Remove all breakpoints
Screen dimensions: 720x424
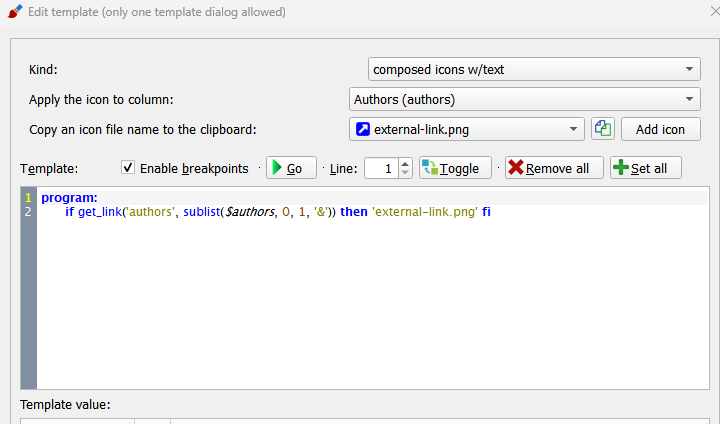(x=554, y=168)
